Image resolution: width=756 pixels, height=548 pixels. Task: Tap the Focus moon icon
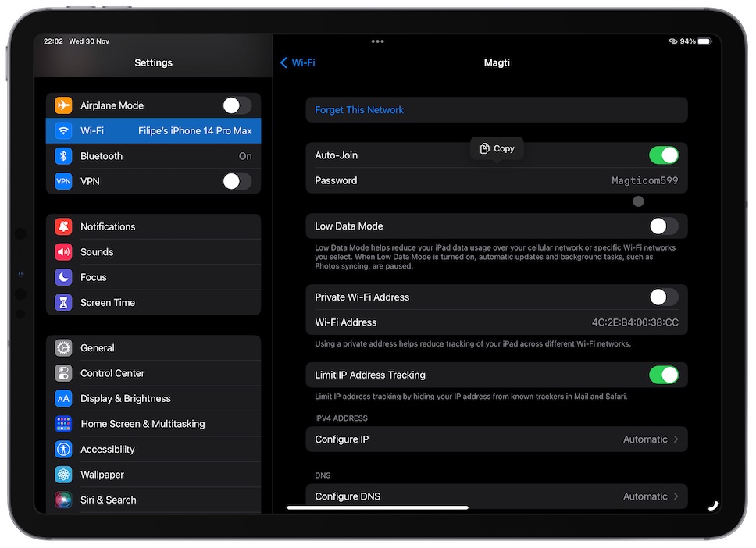[63, 277]
